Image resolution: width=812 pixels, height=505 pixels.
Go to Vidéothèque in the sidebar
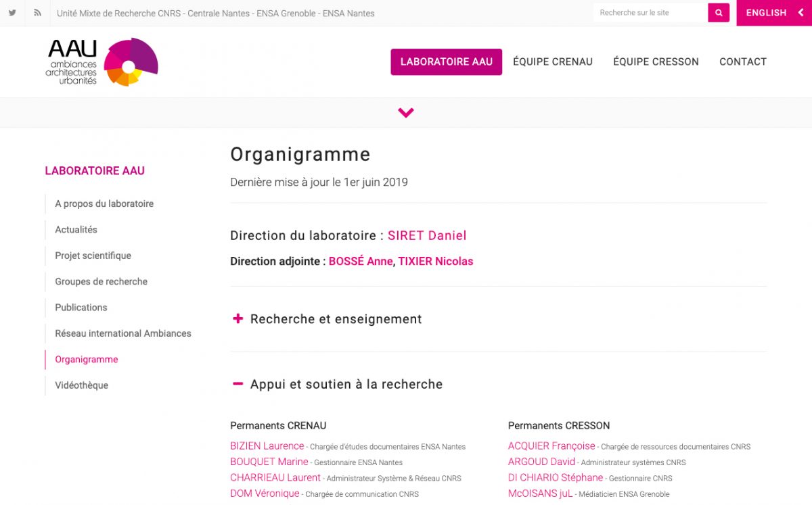point(81,385)
